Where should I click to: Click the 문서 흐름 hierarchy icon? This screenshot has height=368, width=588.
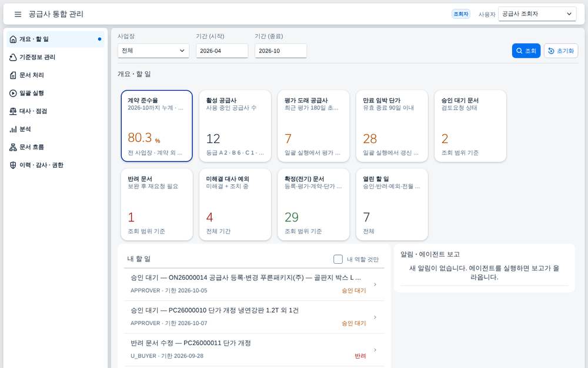pos(13,147)
